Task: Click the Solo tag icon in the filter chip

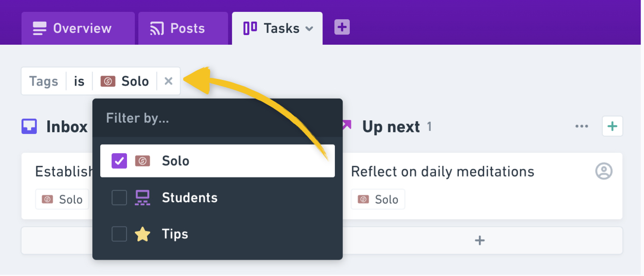Action: coord(108,81)
